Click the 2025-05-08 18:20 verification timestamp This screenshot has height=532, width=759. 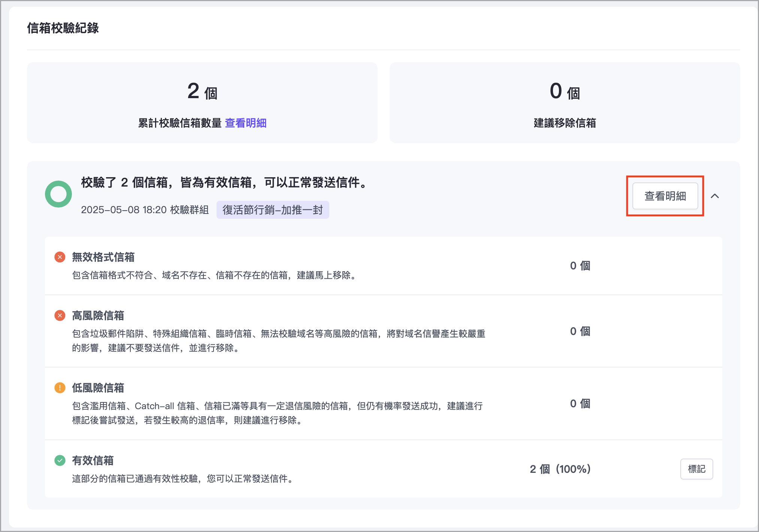[x=124, y=210]
